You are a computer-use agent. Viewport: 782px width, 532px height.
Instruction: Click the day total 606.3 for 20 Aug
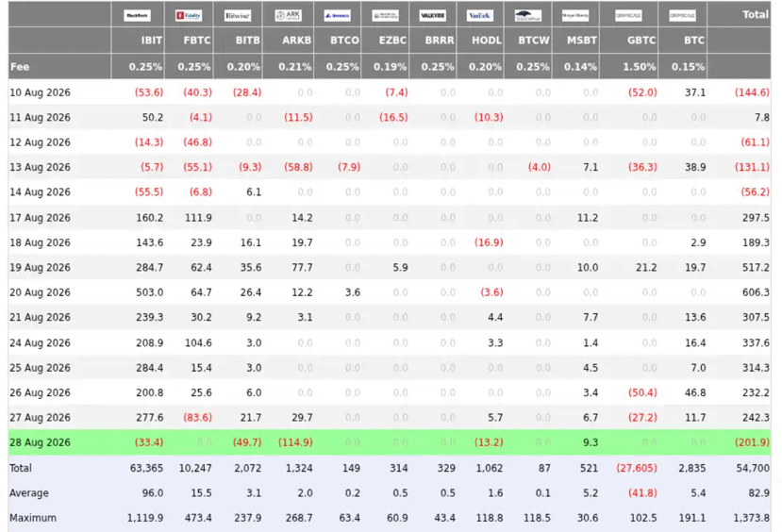[x=756, y=292]
